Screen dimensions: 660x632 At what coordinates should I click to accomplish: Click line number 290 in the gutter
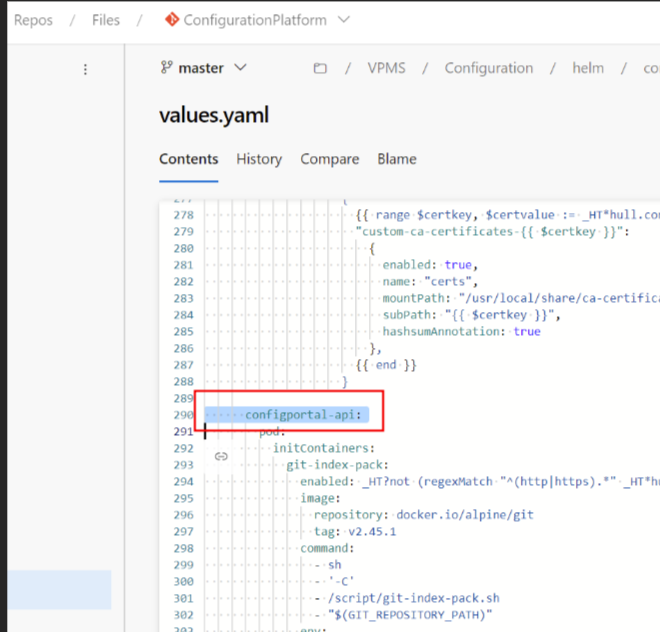181,415
